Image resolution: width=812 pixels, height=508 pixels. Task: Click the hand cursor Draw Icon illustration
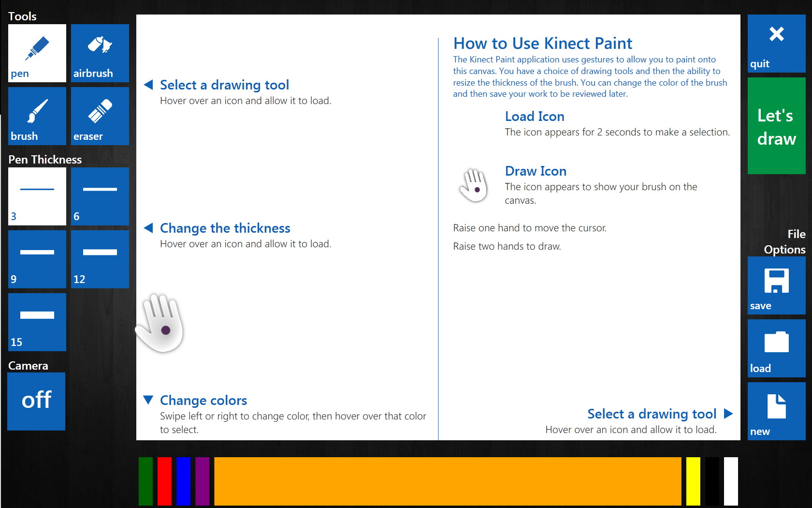click(x=474, y=185)
